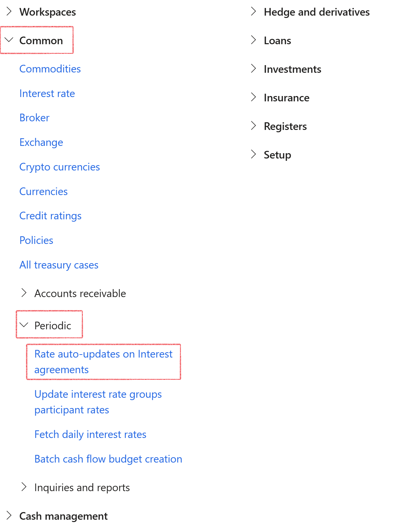
Task: Collapse the Periodic group chevron
Action: [24, 325]
